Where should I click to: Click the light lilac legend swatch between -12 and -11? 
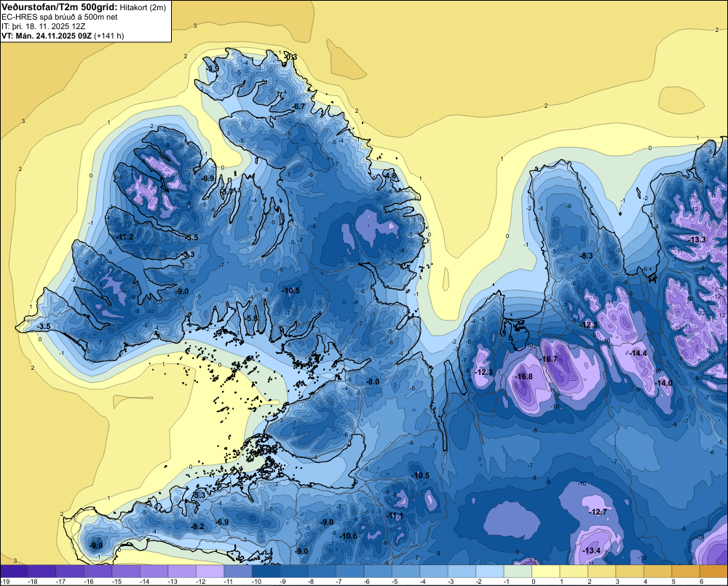point(210,571)
